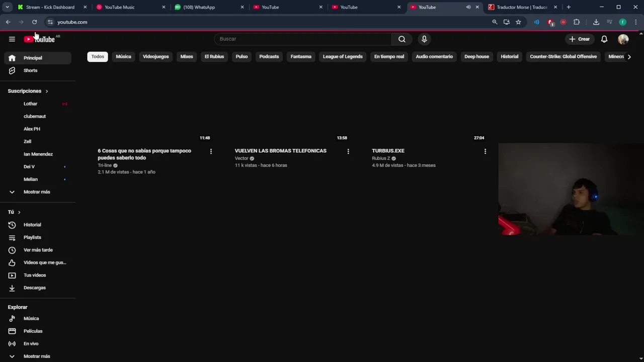The width and height of the screenshot is (644, 362).
Task: Open the Vector channel link
Action: click(242, 158)
